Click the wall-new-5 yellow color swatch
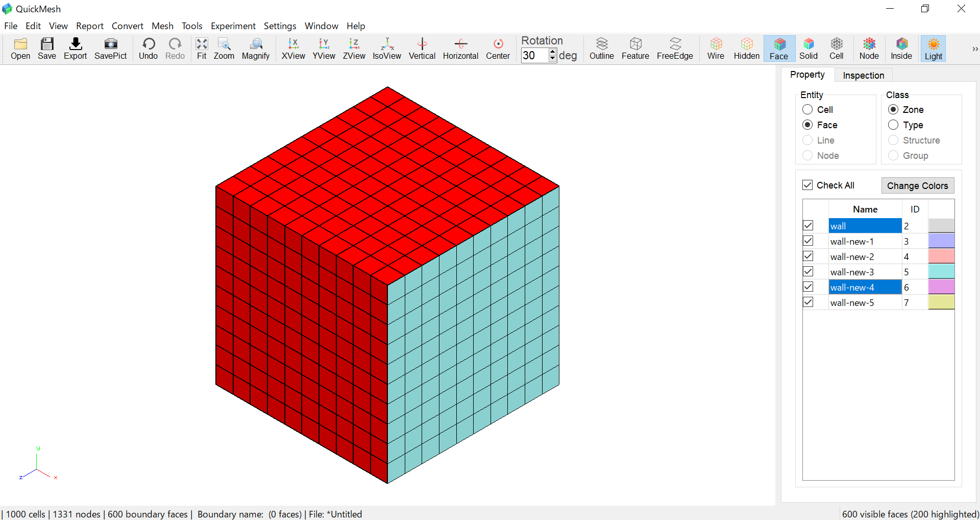Screen dimensions: 980x520 (x=941, y=302)
